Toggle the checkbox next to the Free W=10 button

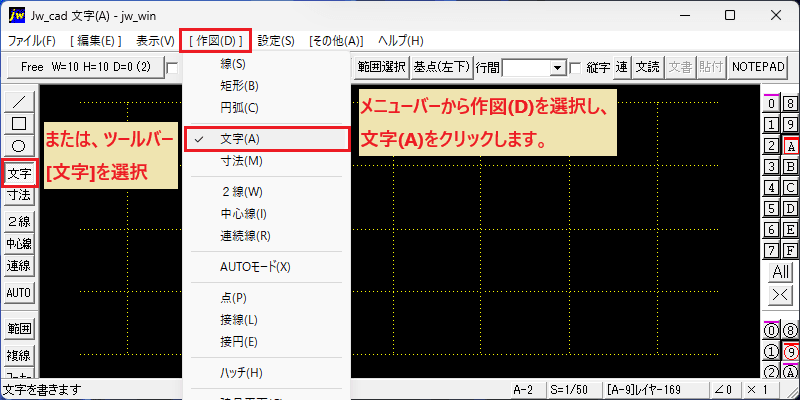pyautogui.click(x=172, y=68)
